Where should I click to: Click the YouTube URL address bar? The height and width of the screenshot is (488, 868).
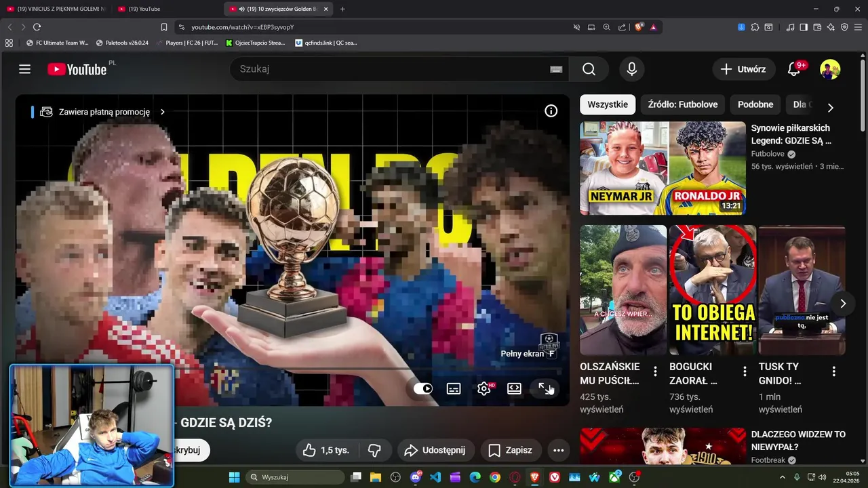373,27
